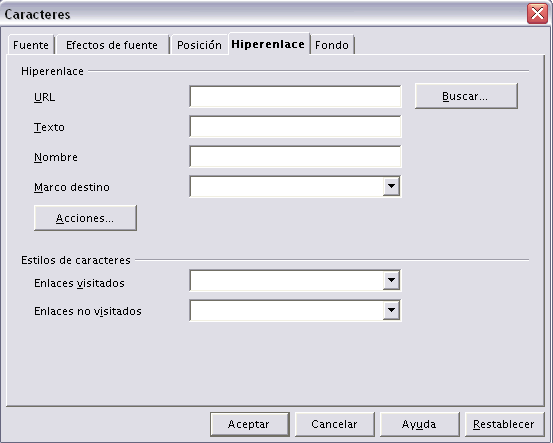Confirm with the Aceptar button
Screen dimensions: 553x443
coord(250,424)
